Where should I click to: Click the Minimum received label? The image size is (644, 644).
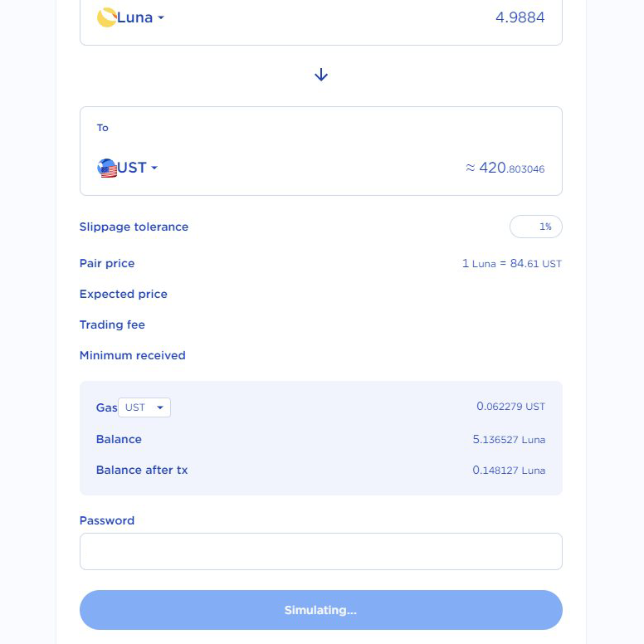(132, 355)
